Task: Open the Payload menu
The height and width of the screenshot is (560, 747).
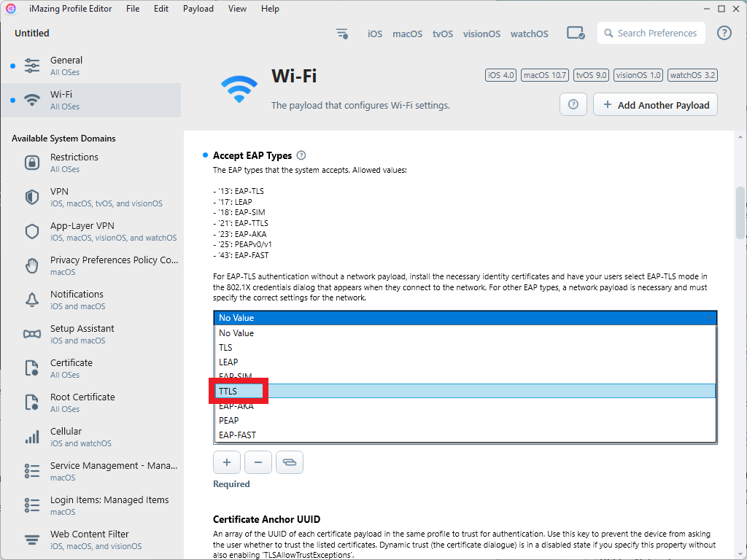Action: point(198,9)
